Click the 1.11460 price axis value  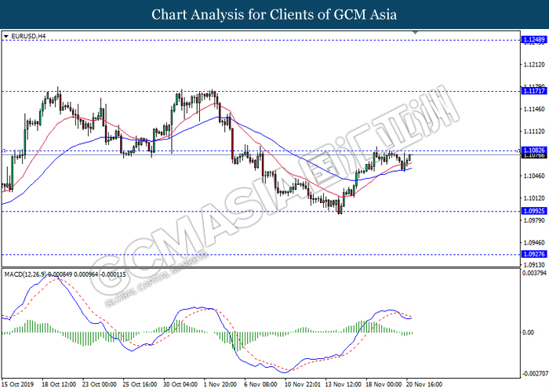[534, 109]
